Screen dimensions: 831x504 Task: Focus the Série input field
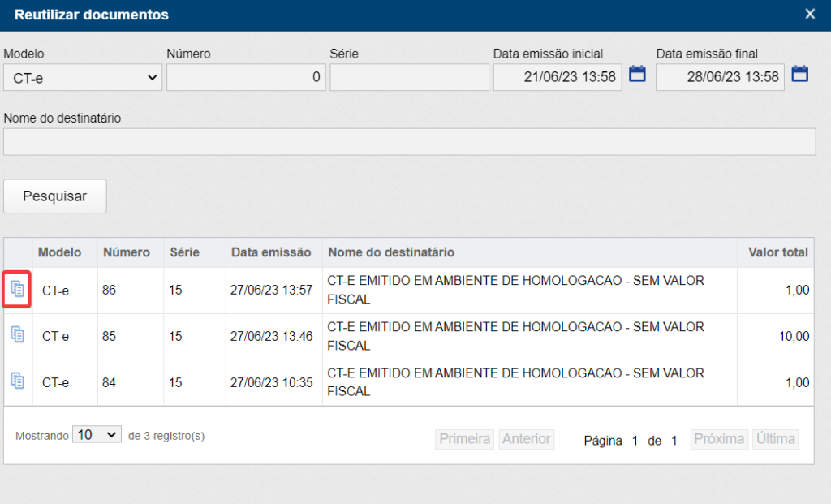click(409, 78)
